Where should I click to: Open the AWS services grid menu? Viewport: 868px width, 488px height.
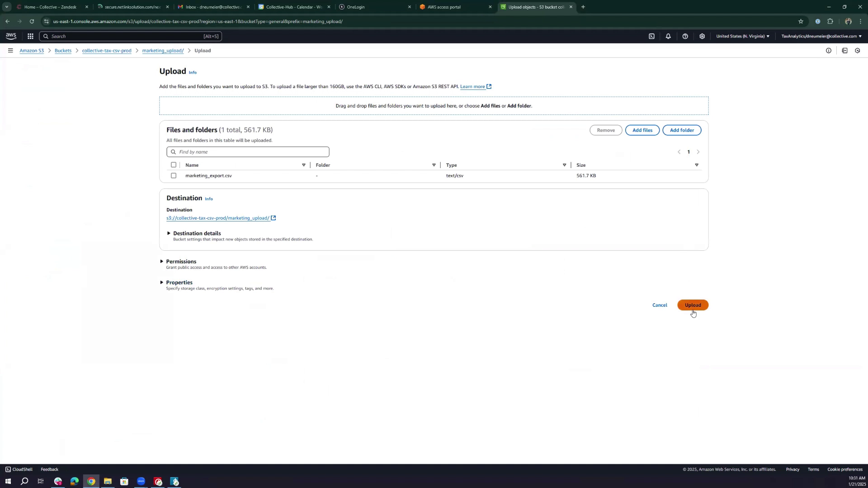click(x=30, y=36)
